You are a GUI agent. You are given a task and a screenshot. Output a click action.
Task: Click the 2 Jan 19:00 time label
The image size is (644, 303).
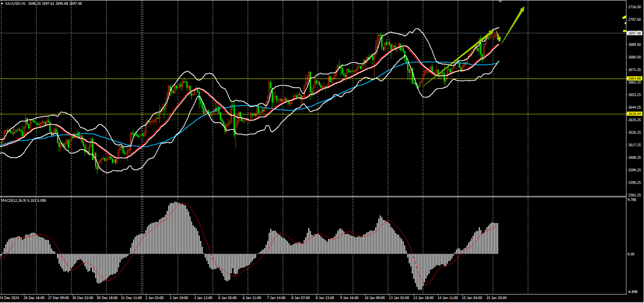click(179, 298)
